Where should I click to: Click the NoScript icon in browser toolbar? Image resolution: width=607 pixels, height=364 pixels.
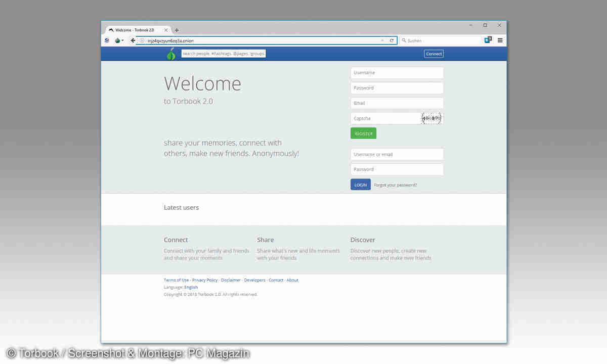107,40
